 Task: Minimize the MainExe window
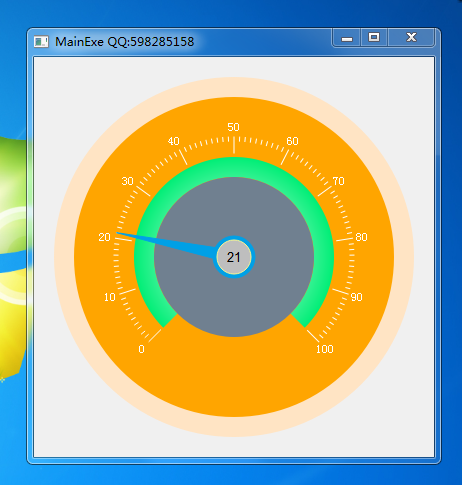pyautogui.click(x=347, y=38)
